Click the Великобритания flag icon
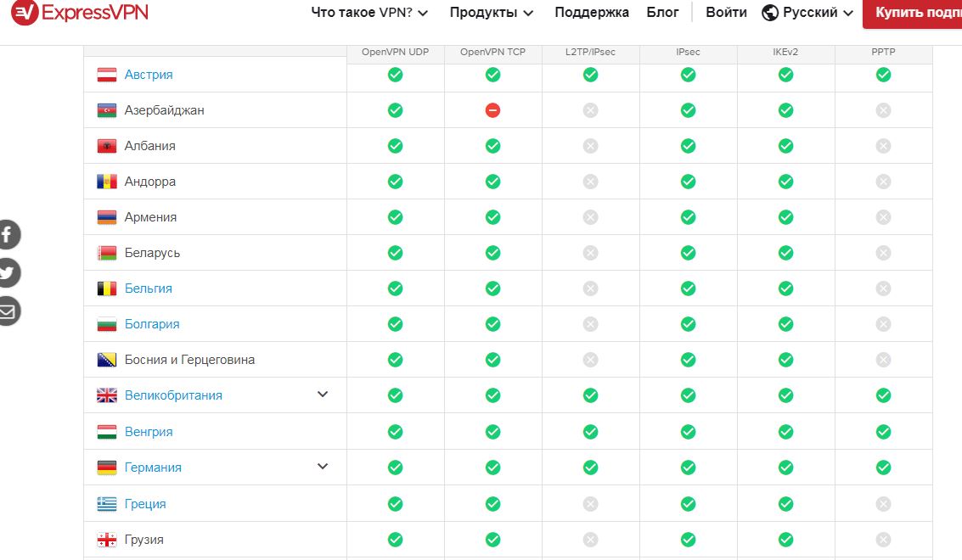This screenshot has height=560, width=962. click(x=107, y=395)
